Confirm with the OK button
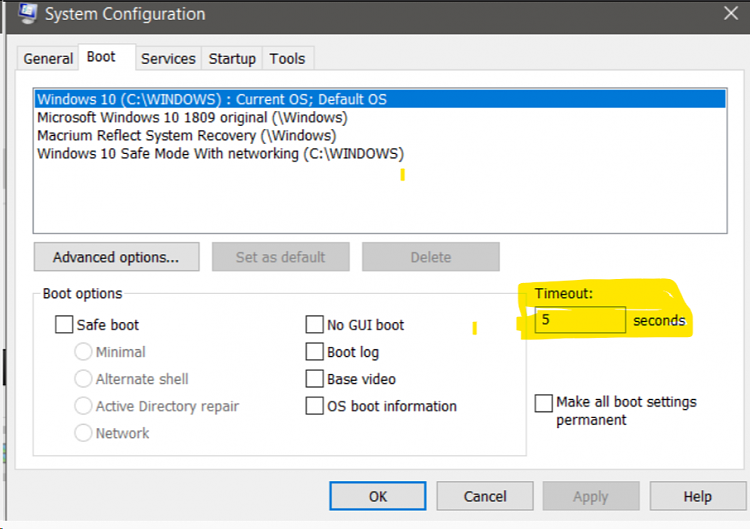 click(377, 496)
